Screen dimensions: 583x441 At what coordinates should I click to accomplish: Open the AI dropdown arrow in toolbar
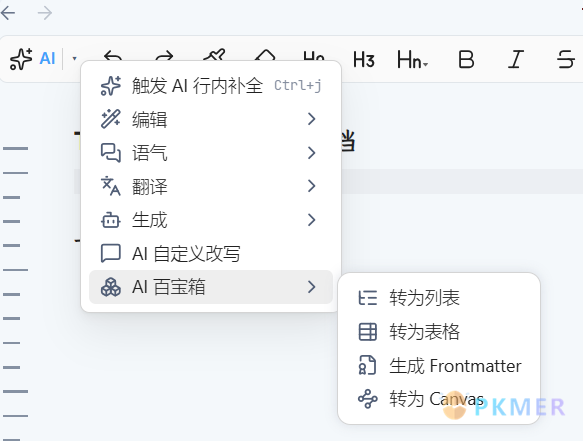[74, 59]
